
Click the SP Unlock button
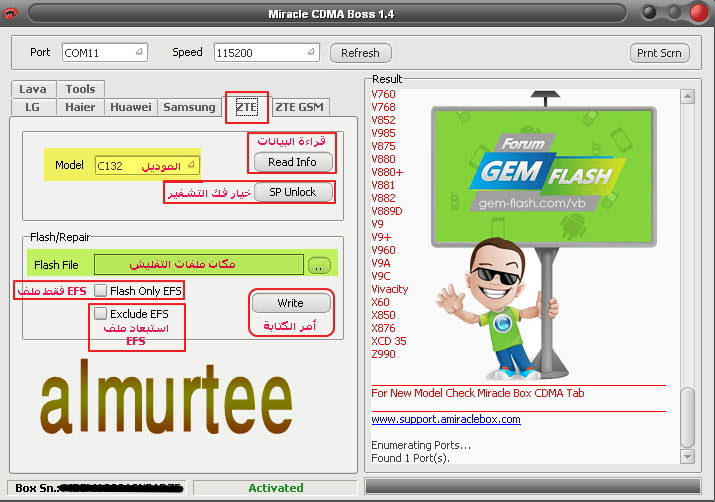293,192
